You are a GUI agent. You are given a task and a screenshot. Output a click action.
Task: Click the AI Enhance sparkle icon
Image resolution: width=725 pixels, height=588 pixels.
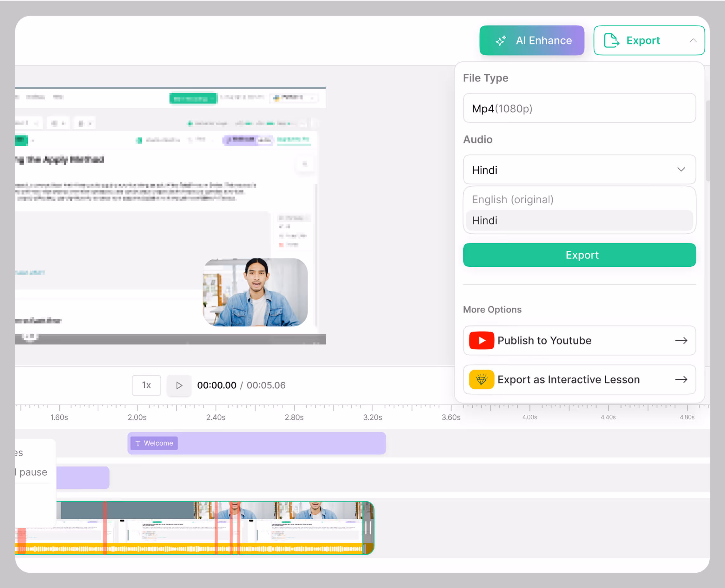(x=501, y=41)
